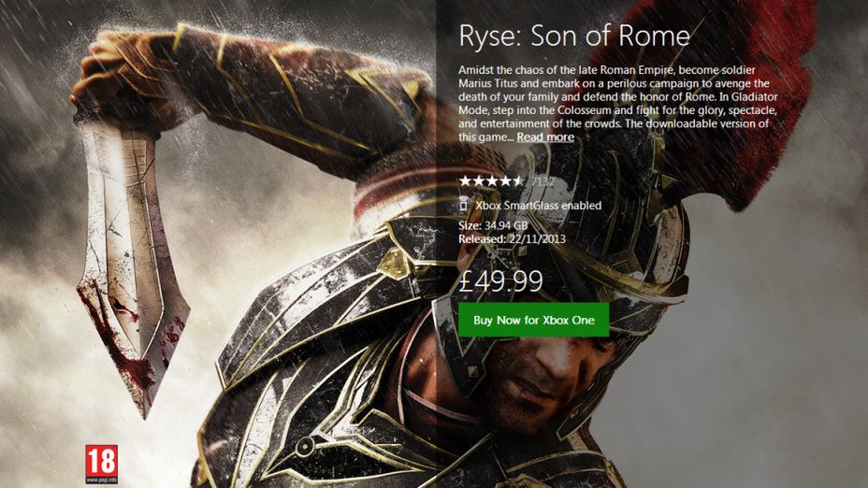
Task: Click the Ryse: Son of Rome title
Action: pos(573,36)
